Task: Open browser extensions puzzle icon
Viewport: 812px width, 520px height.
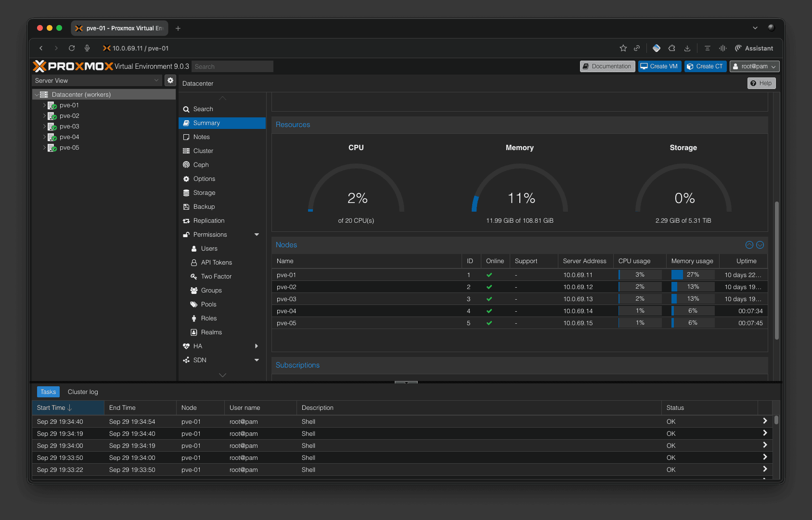Action: point(672,48)
